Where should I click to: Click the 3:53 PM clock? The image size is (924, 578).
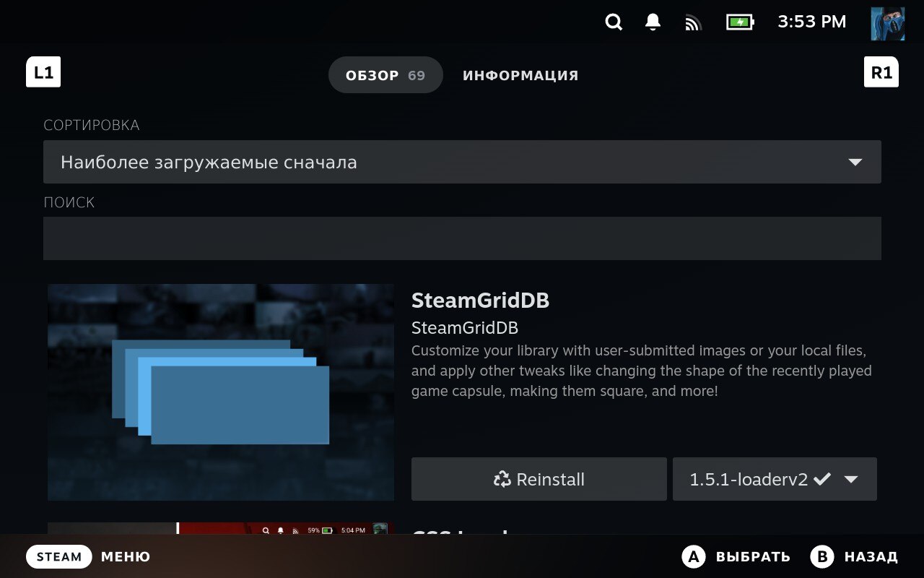(x=812, y=22)
